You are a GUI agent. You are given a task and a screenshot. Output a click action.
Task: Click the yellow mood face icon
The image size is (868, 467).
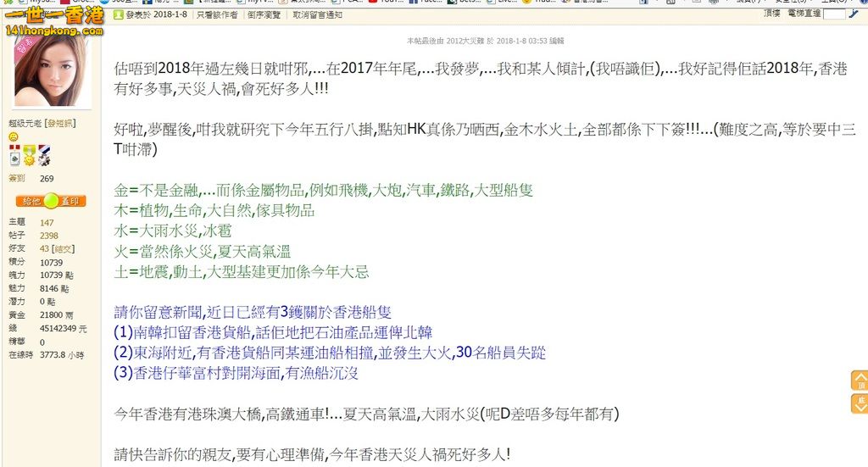(x=14, y=137)
